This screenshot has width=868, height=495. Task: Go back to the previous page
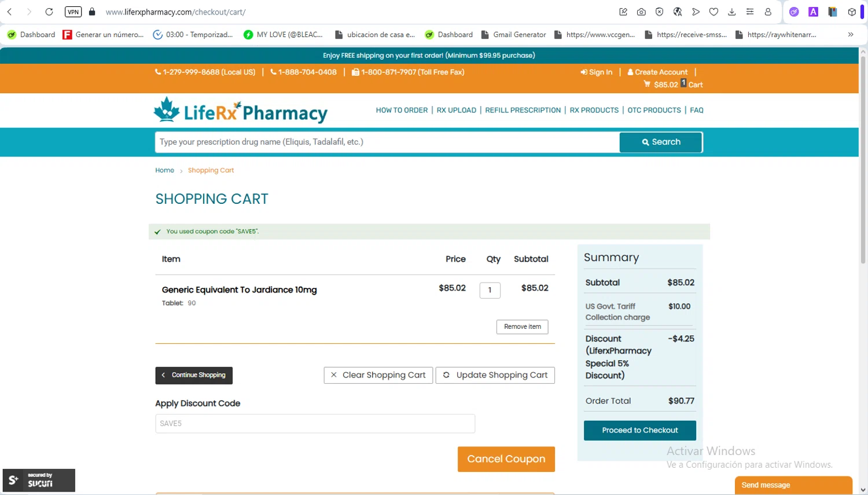10,12
